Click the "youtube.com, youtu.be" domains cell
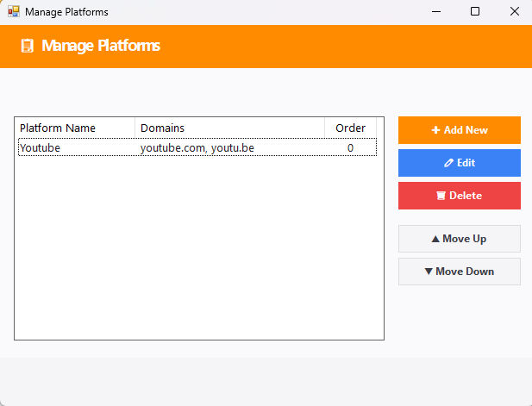The width and height of the screenshot is (532, 406). pos(197,148)
